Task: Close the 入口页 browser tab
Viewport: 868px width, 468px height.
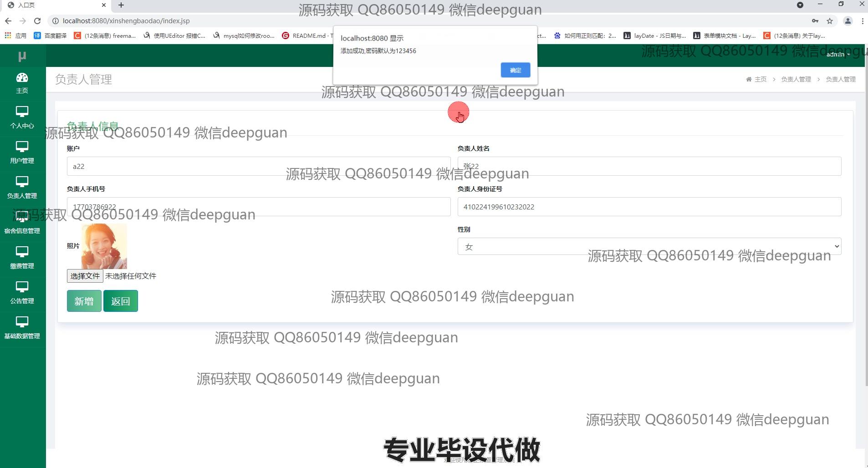Action: pyautogui.click(x=104, y=5)
